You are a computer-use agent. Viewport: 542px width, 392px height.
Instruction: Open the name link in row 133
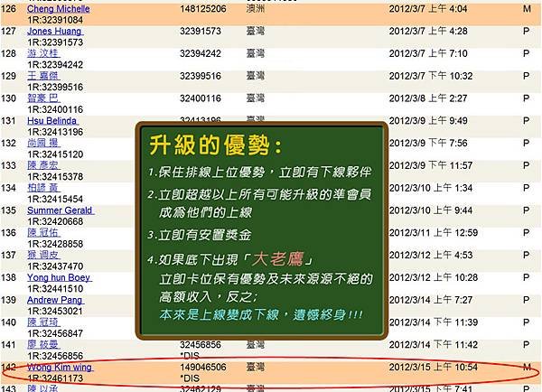click(43, 165)
